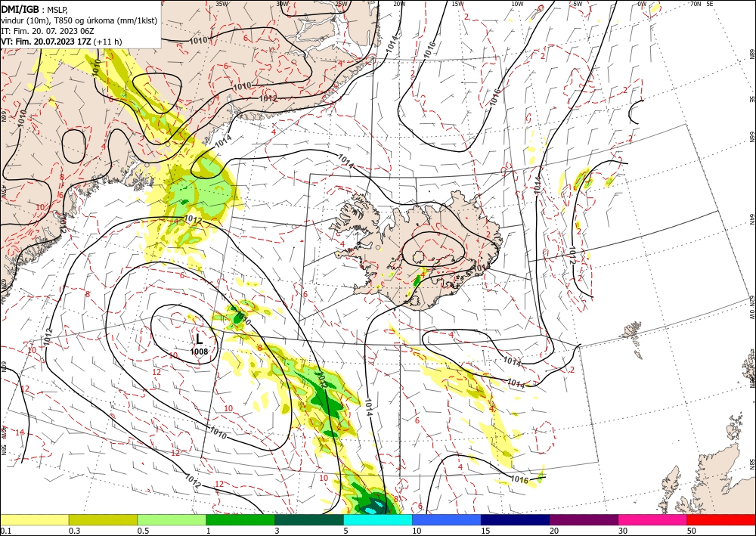This screenshot has height=536, width=756.
Task: Click the 'IT: Fim. 20. 07. 2023 06Z' line
Action: [x=47, y=31]
